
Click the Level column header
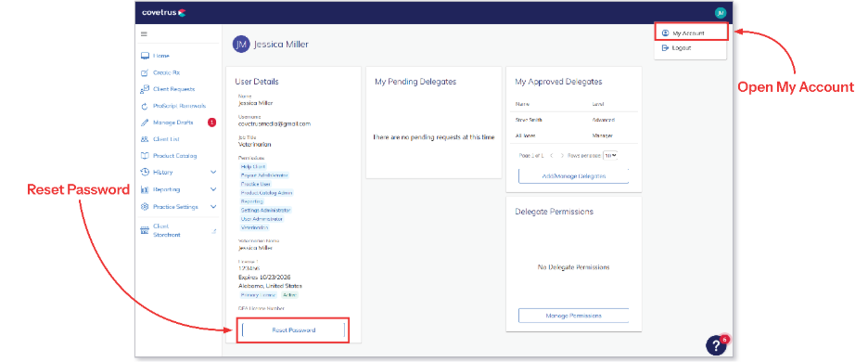point(597,104)
